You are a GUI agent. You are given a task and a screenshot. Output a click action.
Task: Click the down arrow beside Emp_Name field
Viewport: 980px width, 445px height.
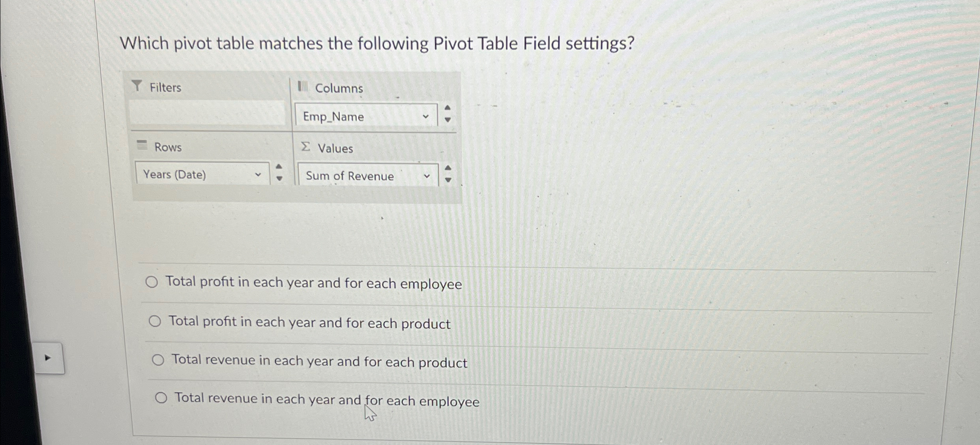click(447, 121)
